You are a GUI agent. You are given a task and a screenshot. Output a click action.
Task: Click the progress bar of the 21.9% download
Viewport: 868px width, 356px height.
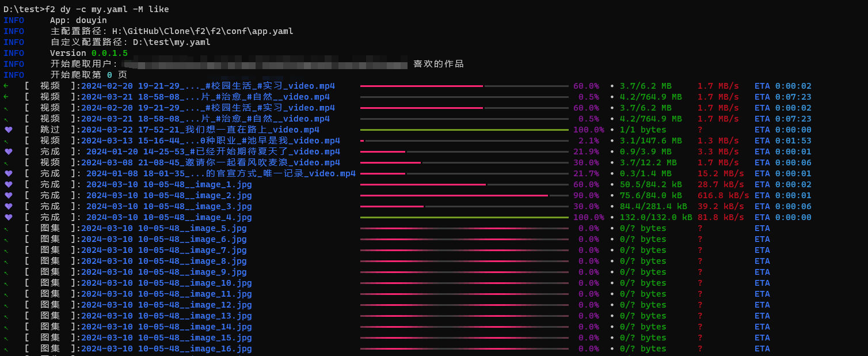tap(463, 151)
